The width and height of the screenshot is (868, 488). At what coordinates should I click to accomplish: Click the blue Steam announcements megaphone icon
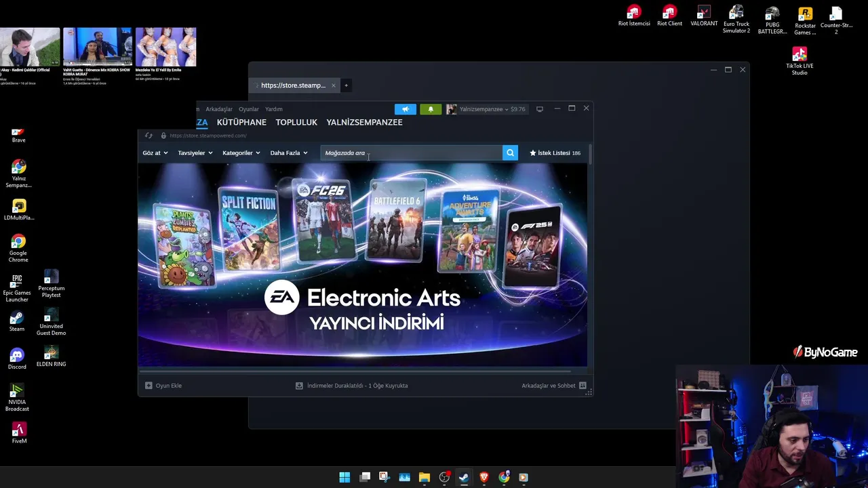click(x=406, y=109)
